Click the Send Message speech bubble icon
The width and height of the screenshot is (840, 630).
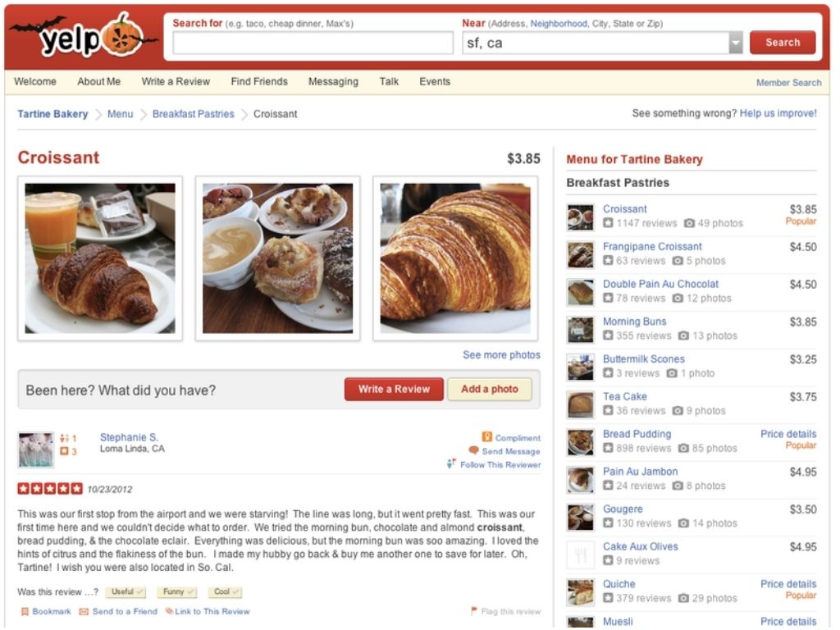coord(473,450)
